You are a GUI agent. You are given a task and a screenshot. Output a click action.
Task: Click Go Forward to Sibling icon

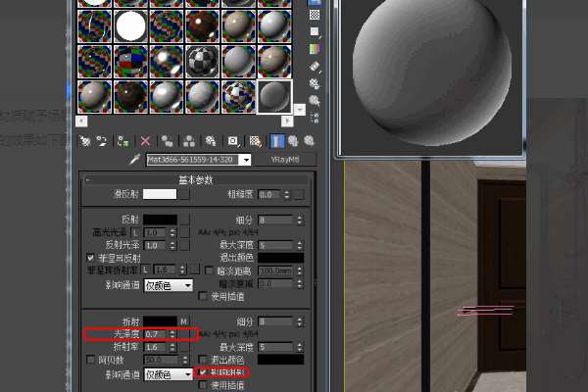(310, 141)
